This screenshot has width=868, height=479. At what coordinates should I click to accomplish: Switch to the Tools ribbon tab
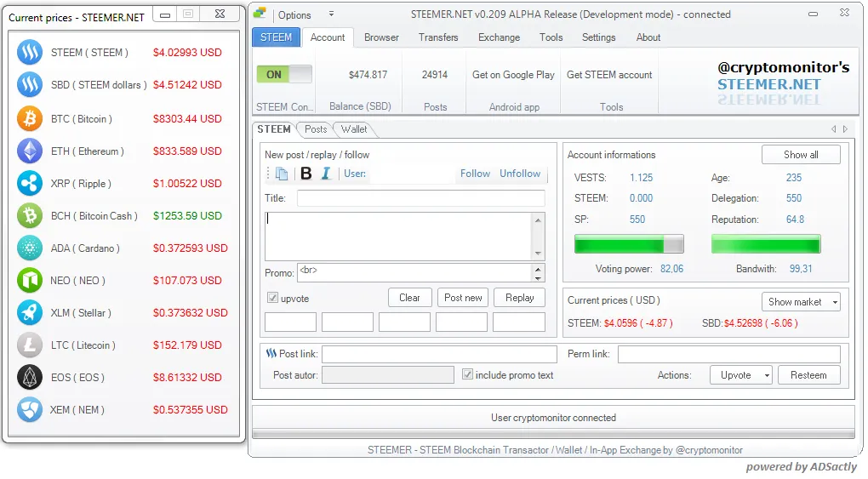click(x=551, y=37)
